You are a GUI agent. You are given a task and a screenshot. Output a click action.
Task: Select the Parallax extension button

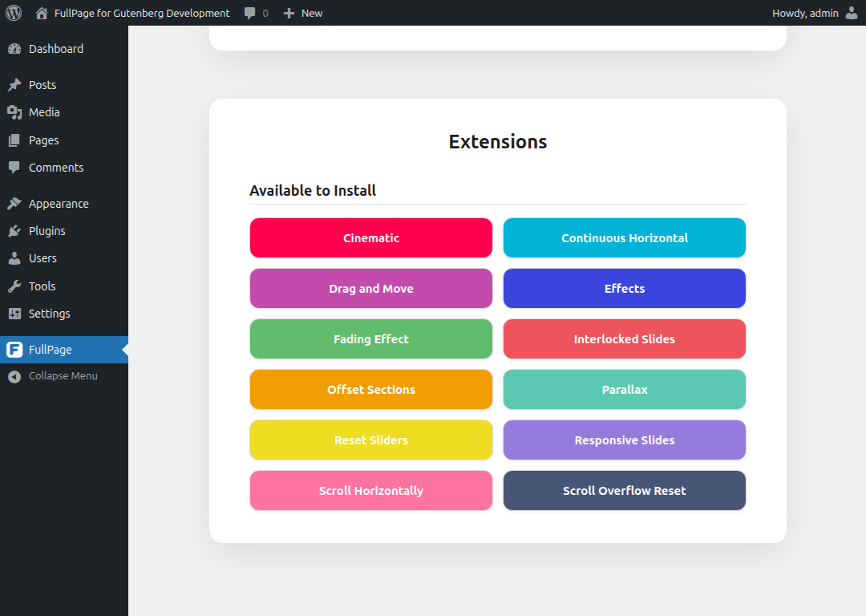(625, 390)
